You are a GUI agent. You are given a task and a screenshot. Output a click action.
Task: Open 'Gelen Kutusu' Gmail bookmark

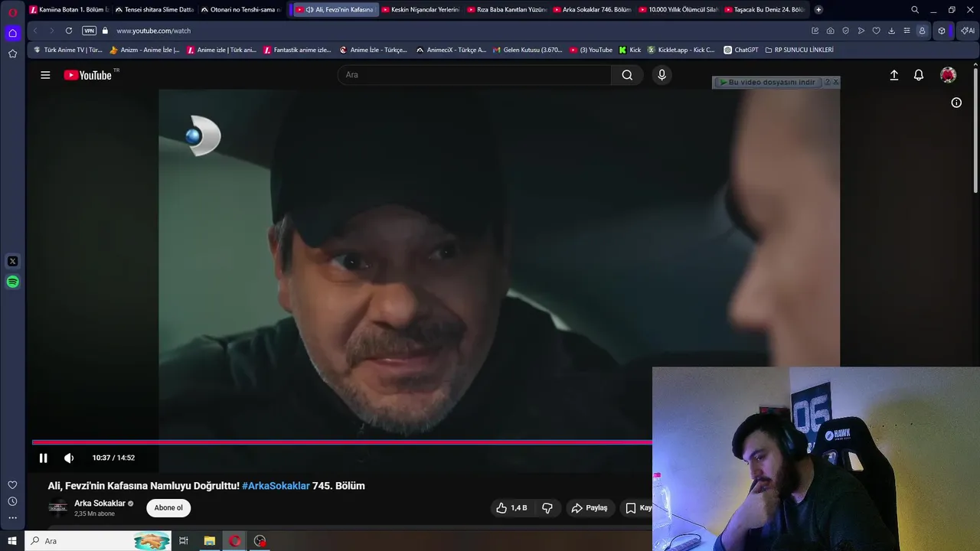(x=528, y=50)
